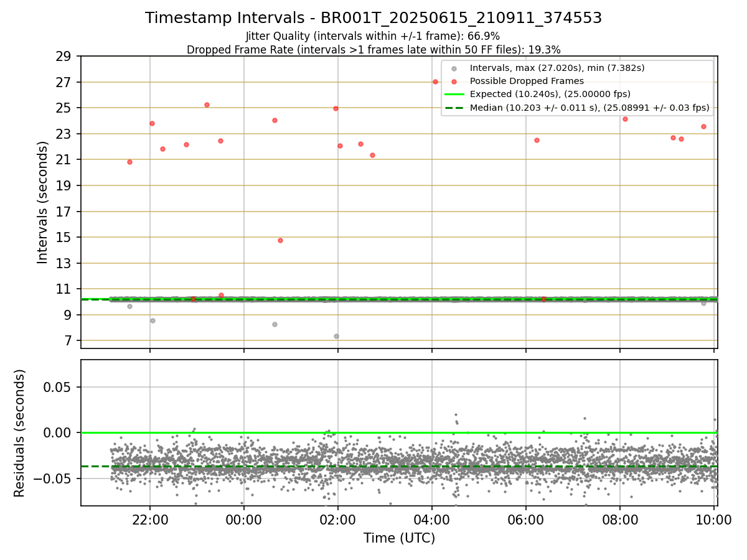Click the '17' tick on the intervals axis
The image size is (747, 560).
[x=65, y=212]
